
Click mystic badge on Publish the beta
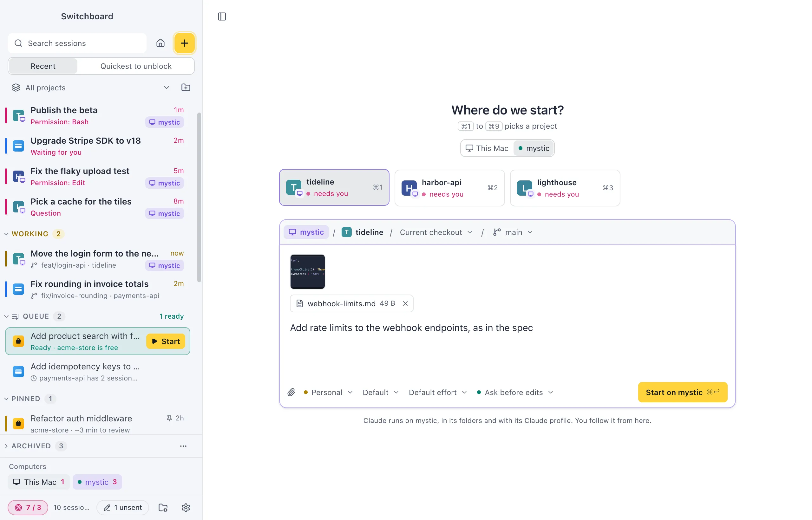165,122
